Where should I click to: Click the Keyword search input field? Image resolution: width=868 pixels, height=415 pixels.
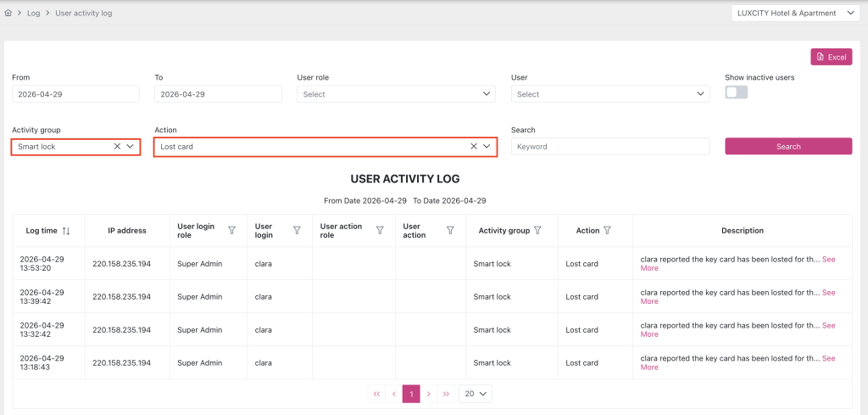coord(610,146)
